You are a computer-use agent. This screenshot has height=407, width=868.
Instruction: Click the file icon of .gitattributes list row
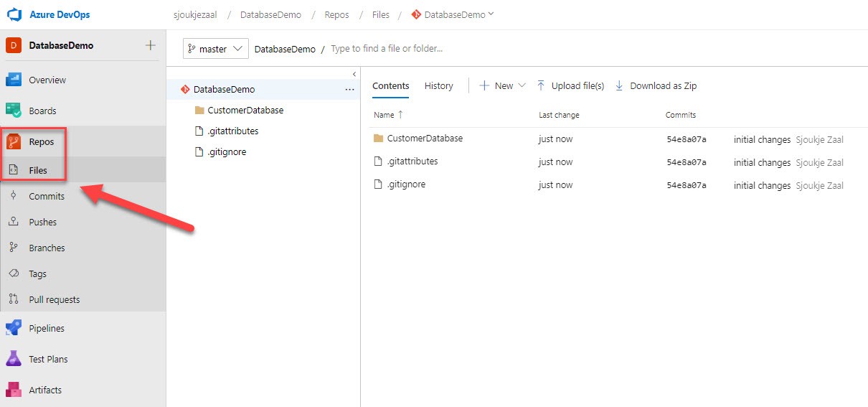tap(379, 162)
